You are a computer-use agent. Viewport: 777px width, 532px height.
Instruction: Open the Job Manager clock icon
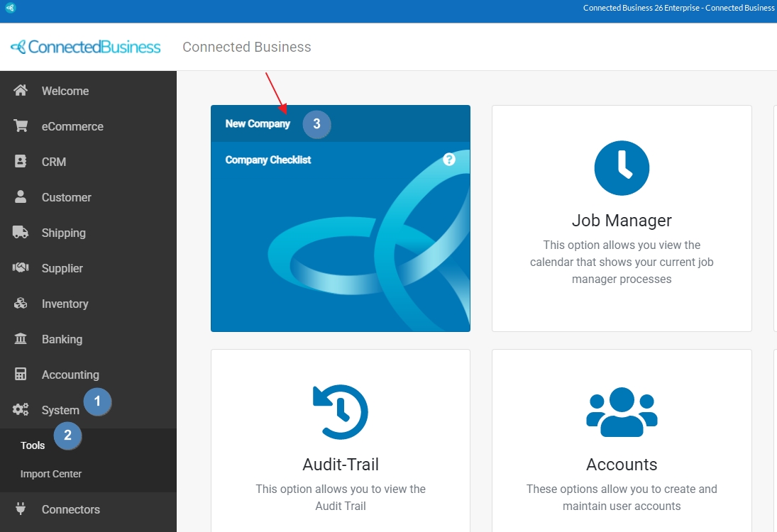coord(622,168)
